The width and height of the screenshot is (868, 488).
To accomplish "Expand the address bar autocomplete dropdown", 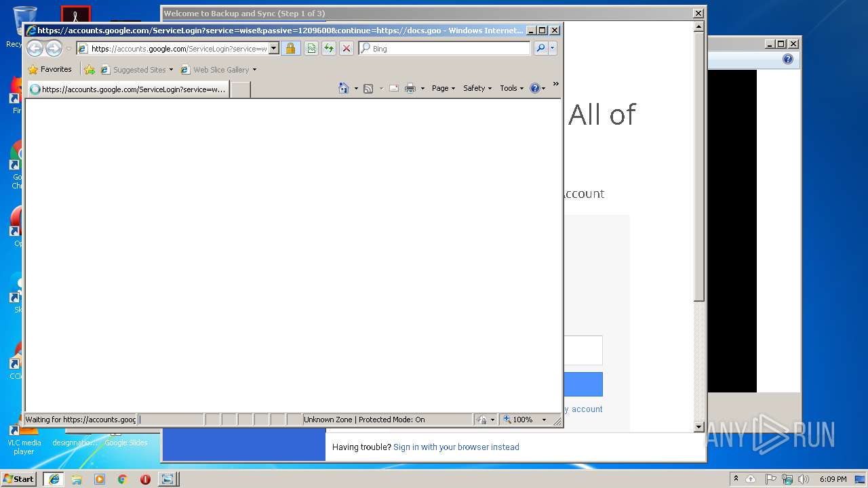I will pyautogui.click(x=274, y=48).
